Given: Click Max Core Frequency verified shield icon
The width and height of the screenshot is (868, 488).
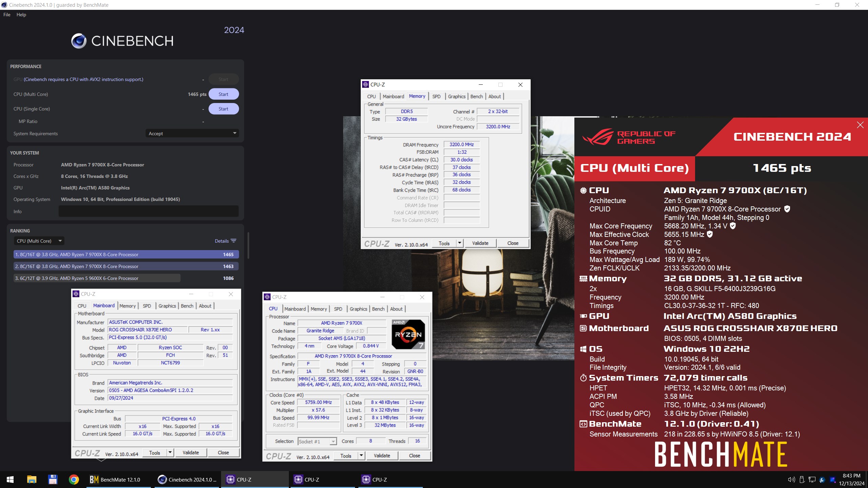Looking at the screenshot, I should pos(733,226).
